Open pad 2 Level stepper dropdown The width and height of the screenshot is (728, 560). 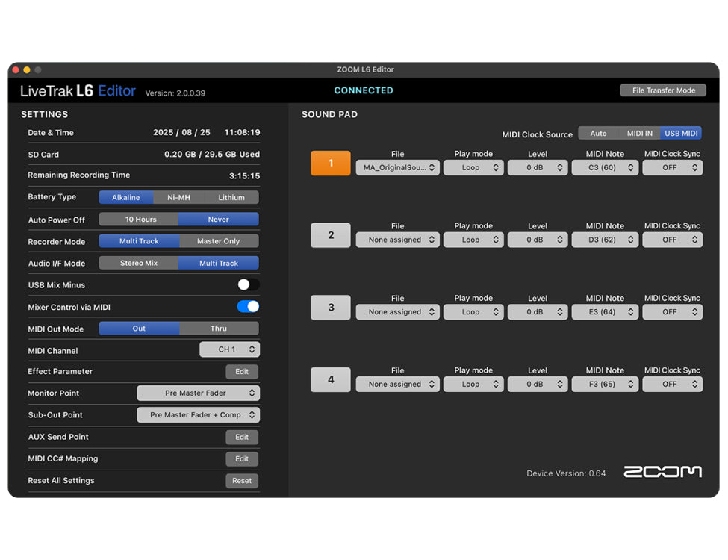(538, 240)
